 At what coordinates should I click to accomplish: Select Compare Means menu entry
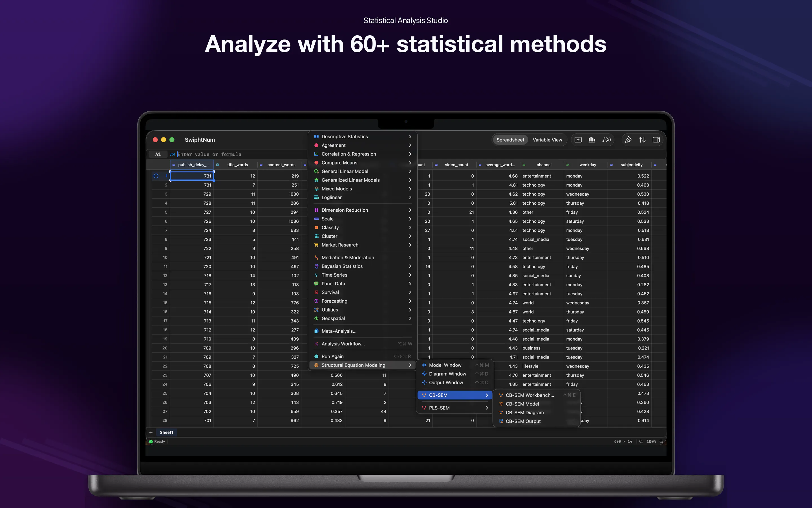point(362,163)
